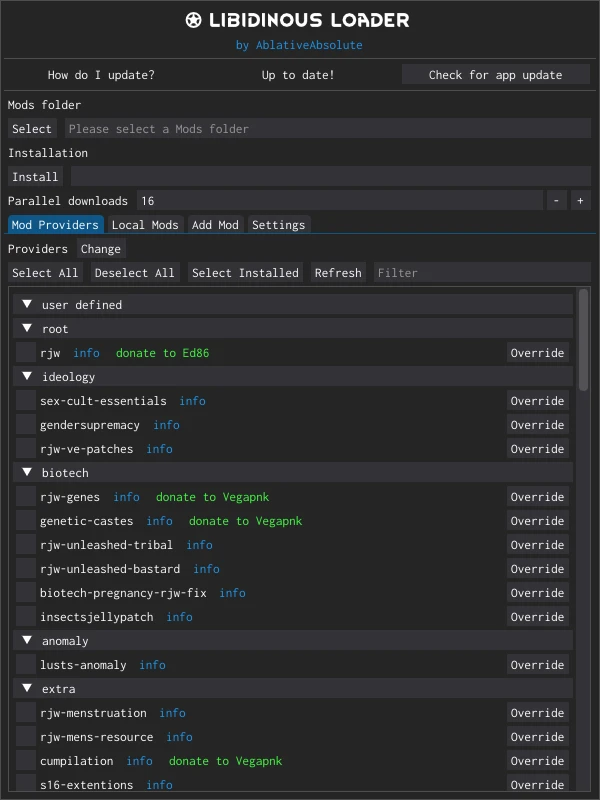Screen dimensions: 600x800
Task: Click Check for app update button
Action: (x=495, y=75)
